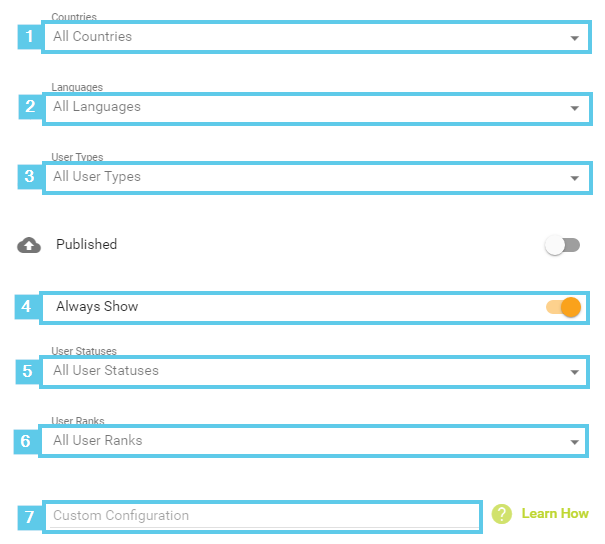Image resolution: width=605 pixels, height=544 pixels.
Task: Click the number 7 callout badge
Action: [30, 517]
